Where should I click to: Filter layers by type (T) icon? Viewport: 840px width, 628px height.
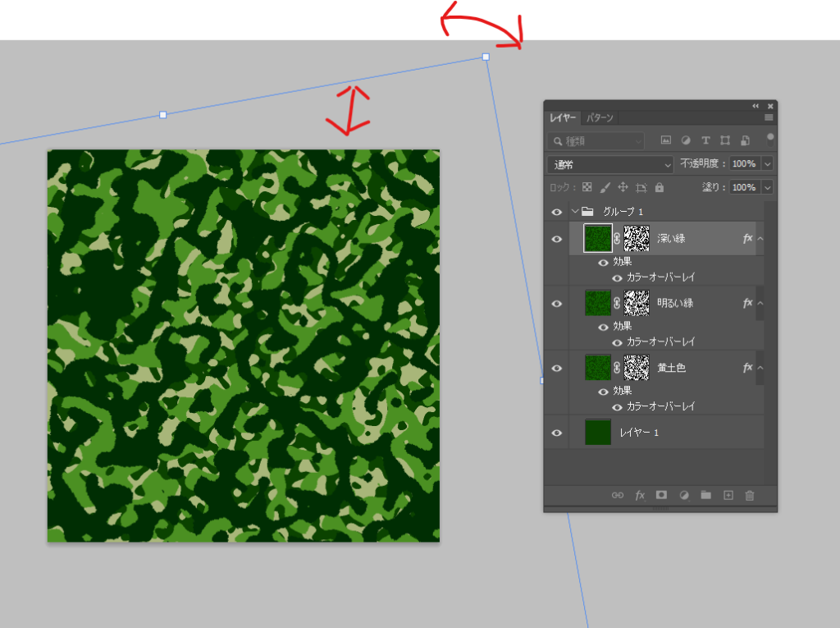pyautogui.click(x=705, y=140)
